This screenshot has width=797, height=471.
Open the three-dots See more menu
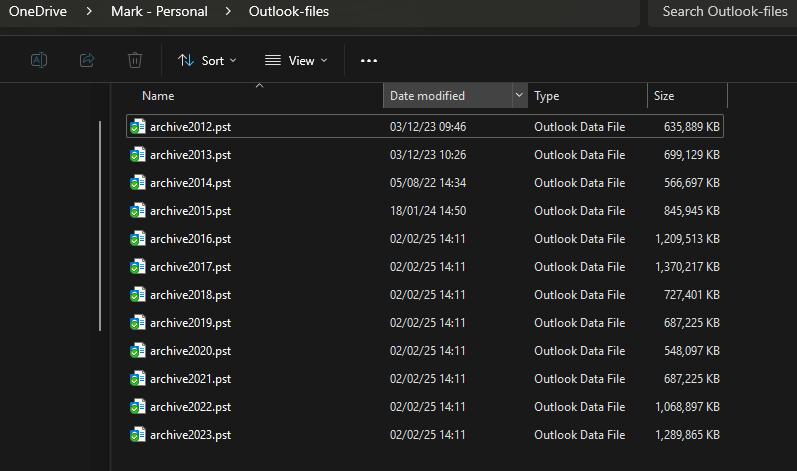pos(369,60)
